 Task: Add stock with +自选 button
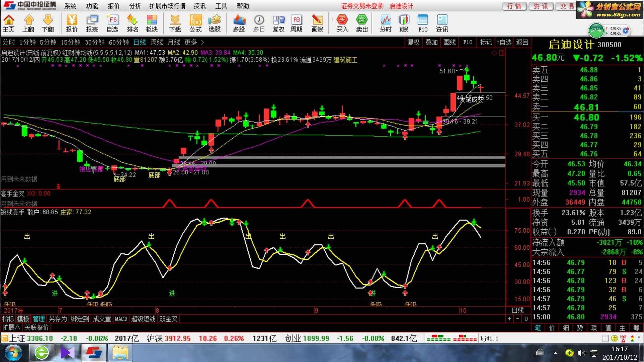pos(504,42)
